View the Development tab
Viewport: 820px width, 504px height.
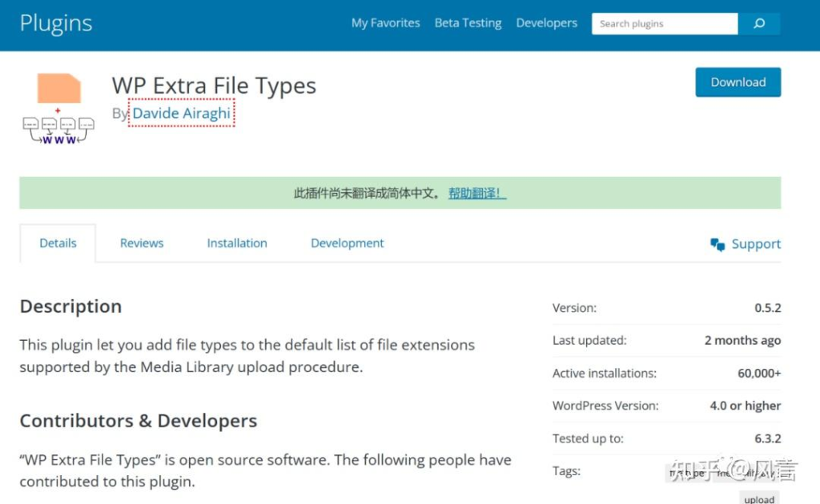tap(347, 243)
